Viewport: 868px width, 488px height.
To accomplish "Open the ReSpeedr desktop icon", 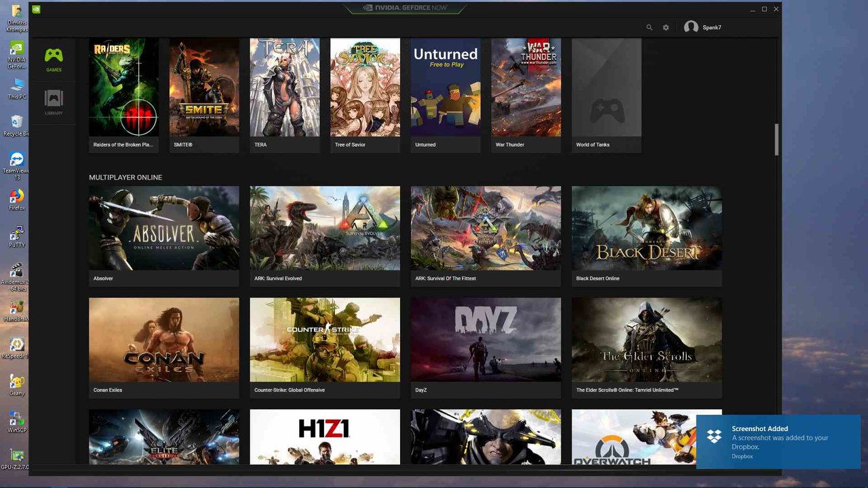I will pos(16,344).
